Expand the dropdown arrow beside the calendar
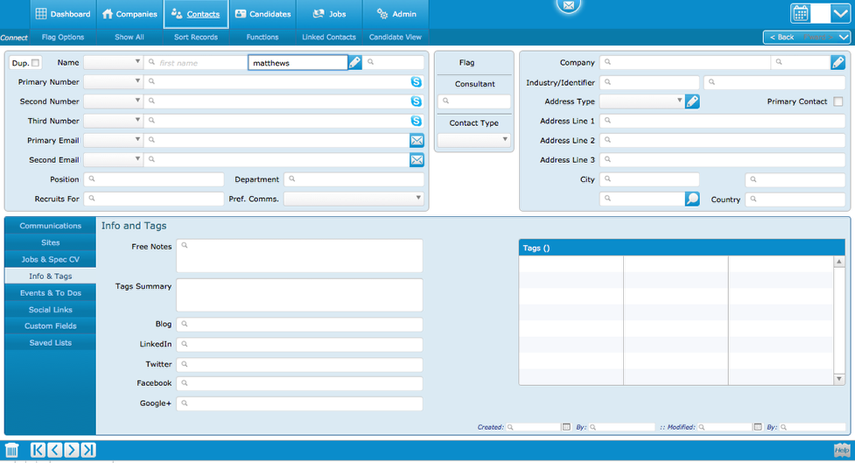The height and width of the screenshot is (463, 855). coord(840,14)
